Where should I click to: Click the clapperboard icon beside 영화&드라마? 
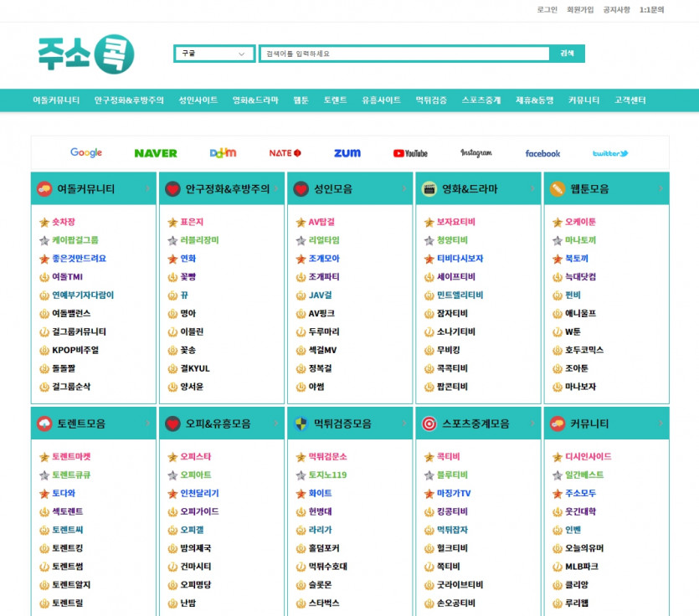429,189
